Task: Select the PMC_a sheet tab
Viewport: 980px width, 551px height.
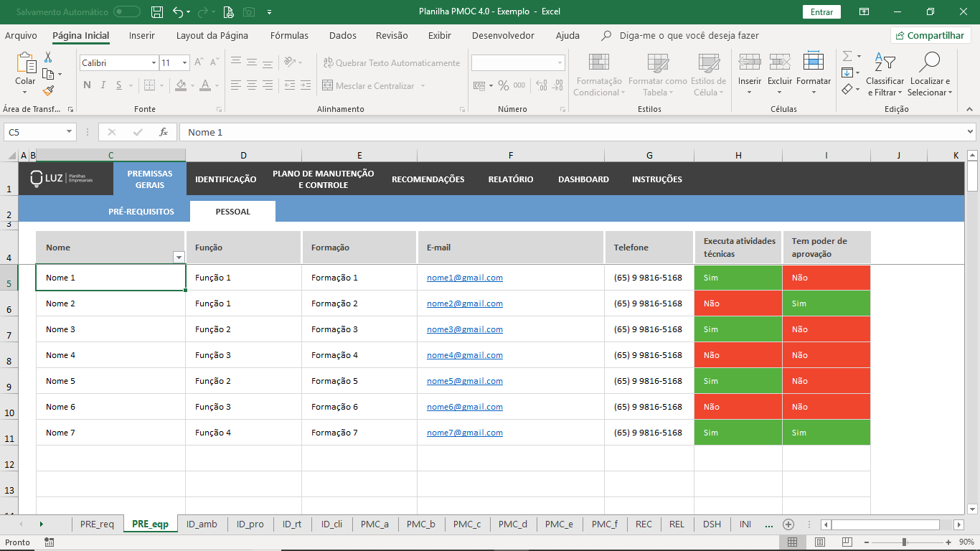Action: click(374, 524)
